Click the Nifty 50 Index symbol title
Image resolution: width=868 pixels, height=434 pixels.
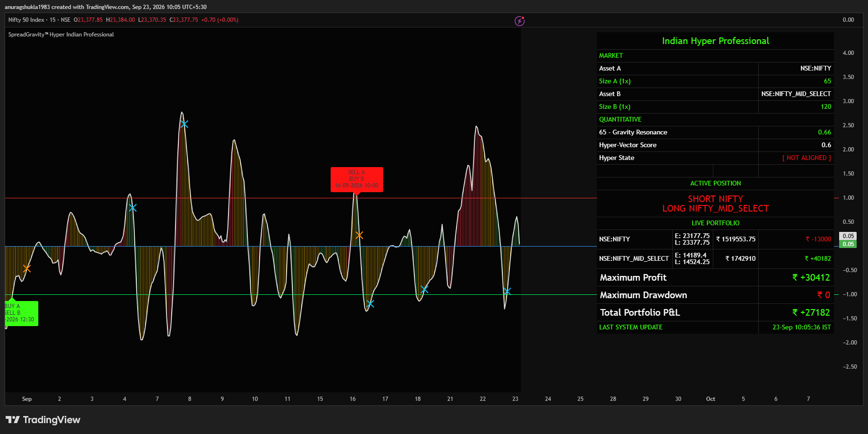(26, 20)
